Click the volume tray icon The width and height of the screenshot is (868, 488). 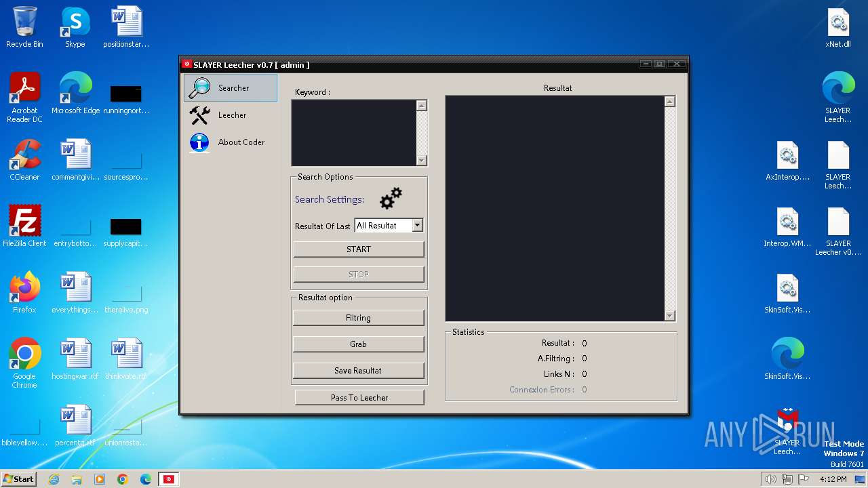pos(771,479)
